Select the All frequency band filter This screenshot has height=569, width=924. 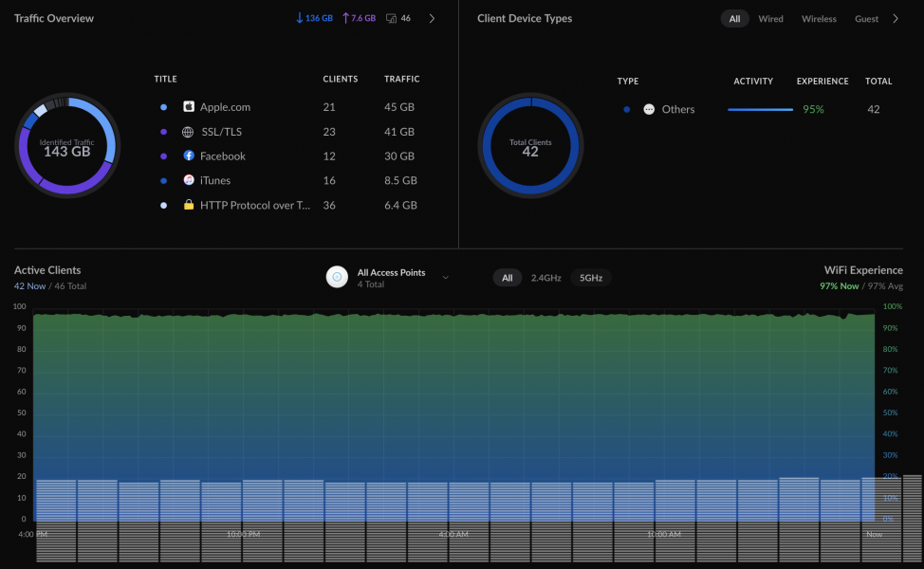tap(507, 278)
